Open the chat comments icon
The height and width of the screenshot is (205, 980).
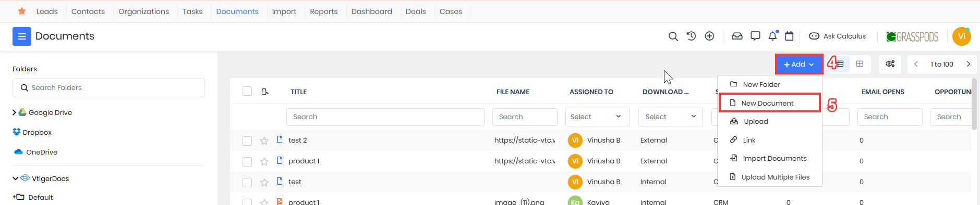click(x=755, y=36)
